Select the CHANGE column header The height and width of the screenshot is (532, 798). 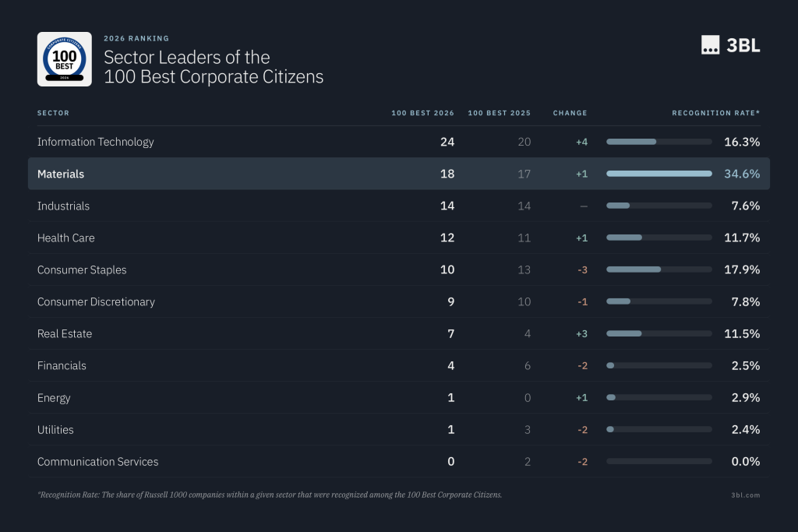(x=570, y=113)
